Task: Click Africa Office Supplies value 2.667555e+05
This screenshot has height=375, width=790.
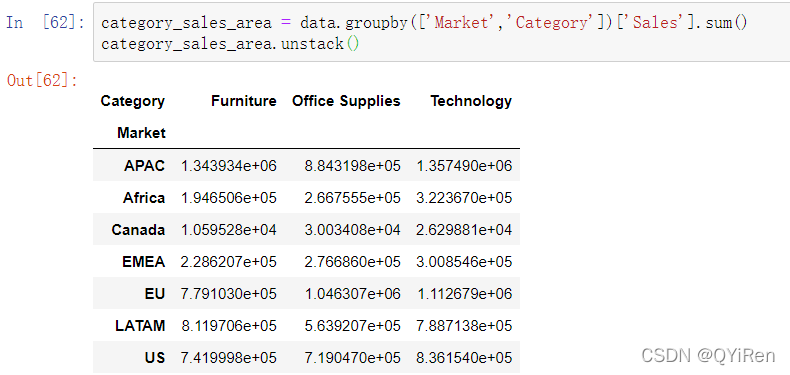Action: point(353,198)
